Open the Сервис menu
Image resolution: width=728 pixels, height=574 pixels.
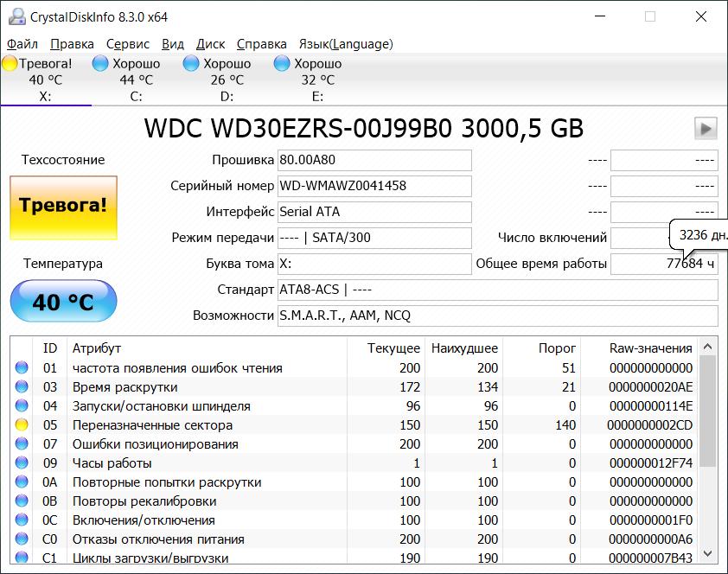128,44
